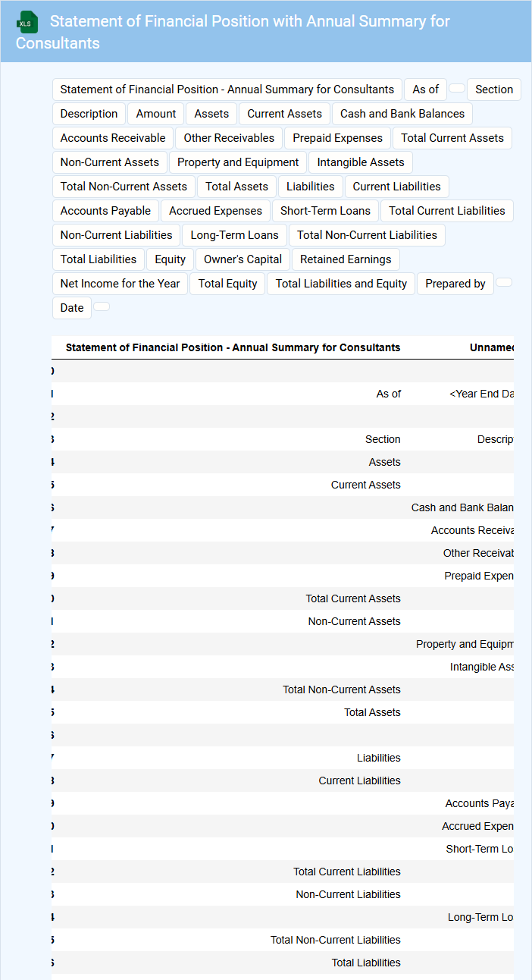Click the 'Statement of Financial Position' table column header

point(233,348)
